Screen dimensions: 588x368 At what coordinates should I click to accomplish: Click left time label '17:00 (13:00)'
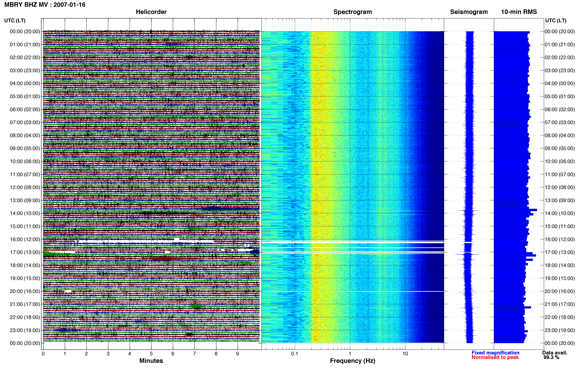pos(25,252)
